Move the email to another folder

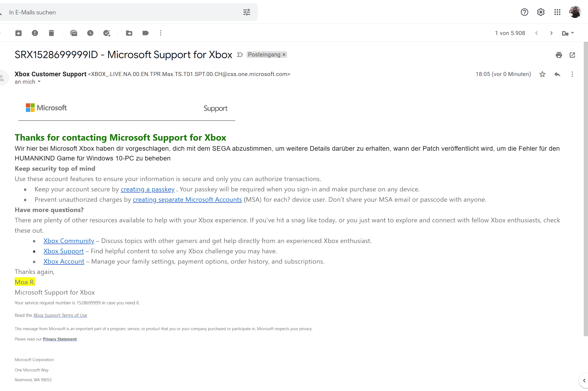click(129, 33)
